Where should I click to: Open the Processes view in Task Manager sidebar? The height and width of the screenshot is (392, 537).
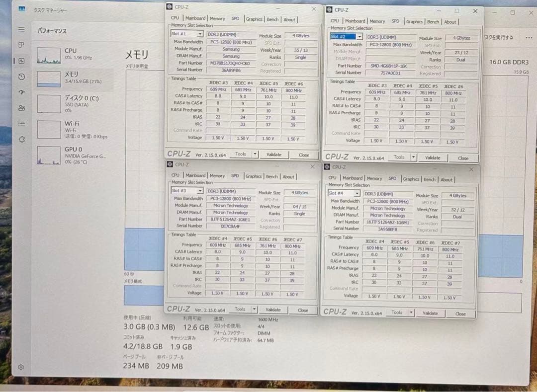click(21, 45)
